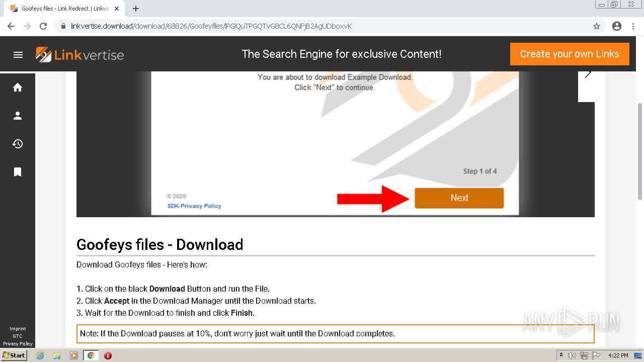Viewport: 644px width, 362px height.
Task: Open the Chrome profile avatar
Action: click(617, 26)
